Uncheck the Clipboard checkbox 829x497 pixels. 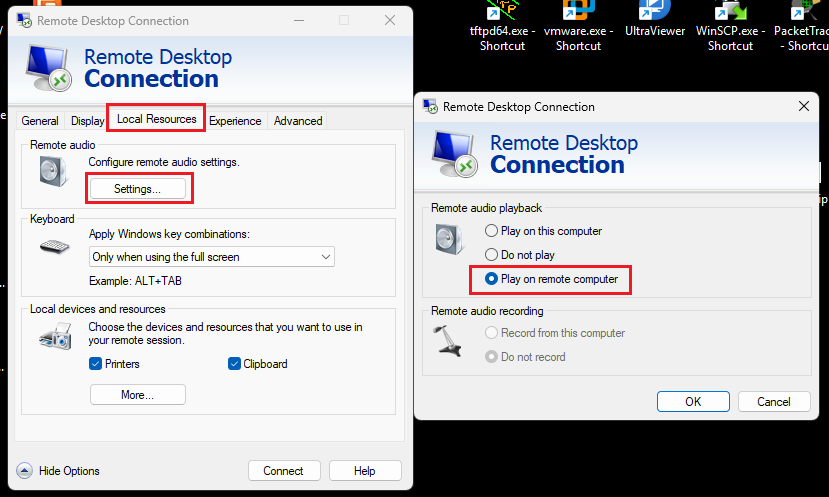pyautogui.click(x=234, y=364)
